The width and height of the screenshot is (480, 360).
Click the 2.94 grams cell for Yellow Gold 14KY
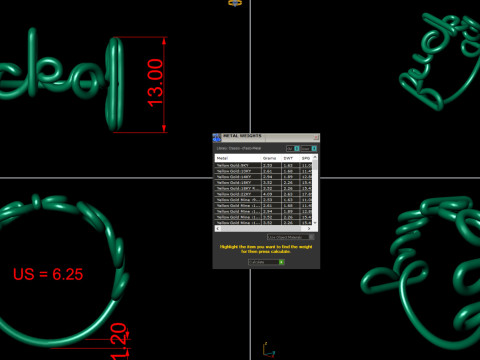(x=271, y=177)
